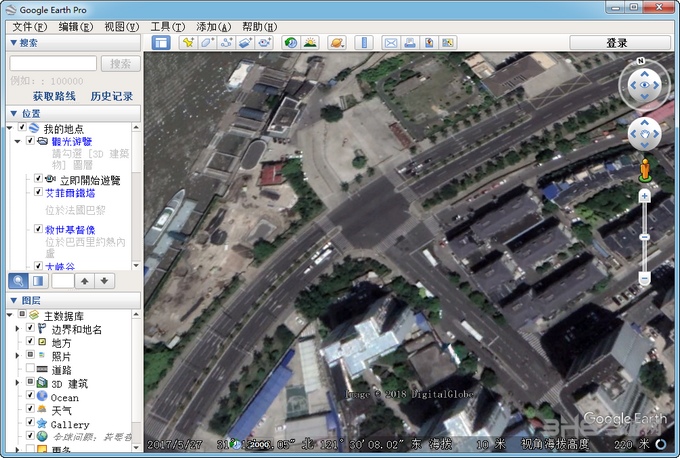Screen dimensions: 680x458
Task: Collapse the 搜索 panel
Action: point(13,43)
